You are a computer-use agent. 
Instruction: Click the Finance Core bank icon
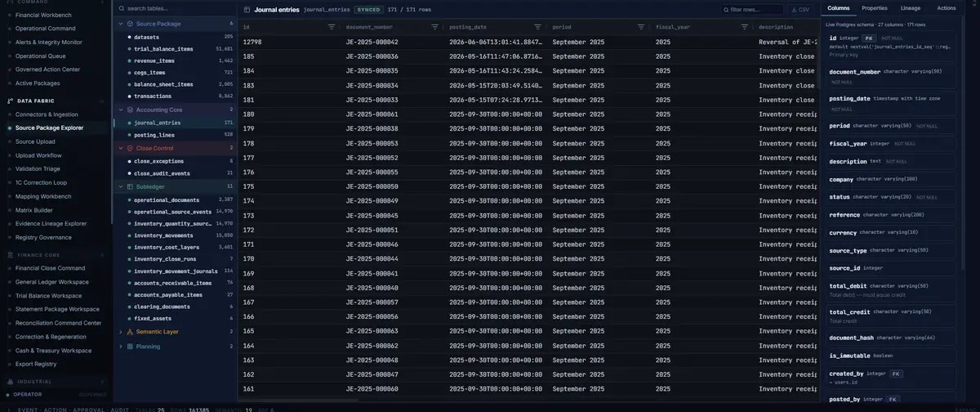[x=11, y=255]
